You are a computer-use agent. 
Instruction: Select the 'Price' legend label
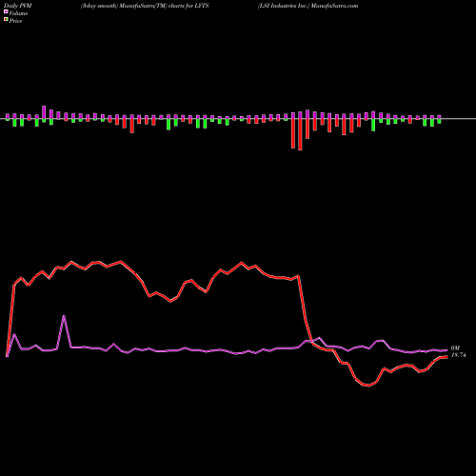(x=15, y=21)
